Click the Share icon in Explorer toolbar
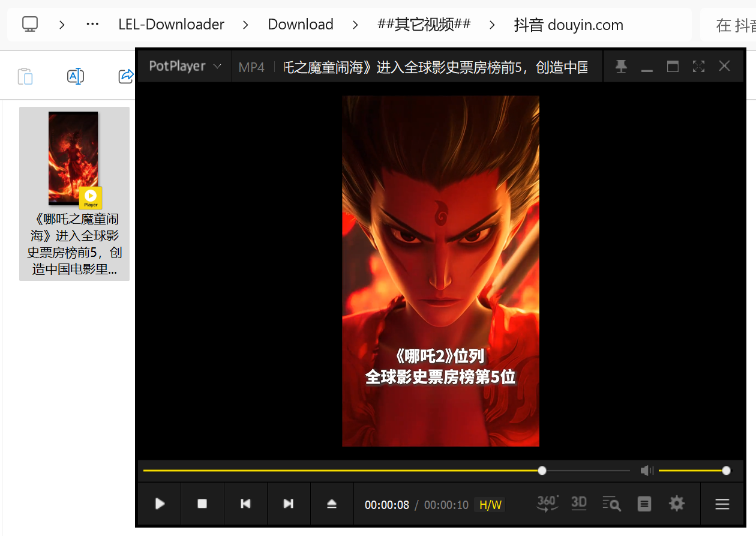 [x=126, y=76]
